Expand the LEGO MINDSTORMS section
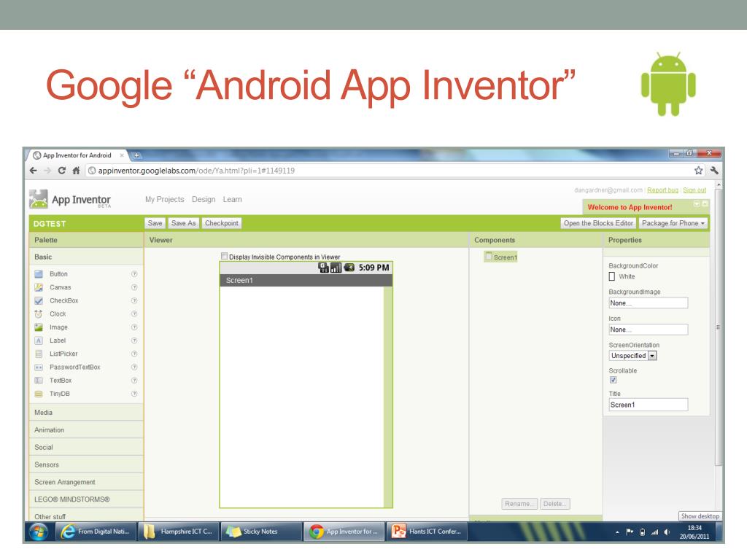747x560 pixels. tap(86, 499)
